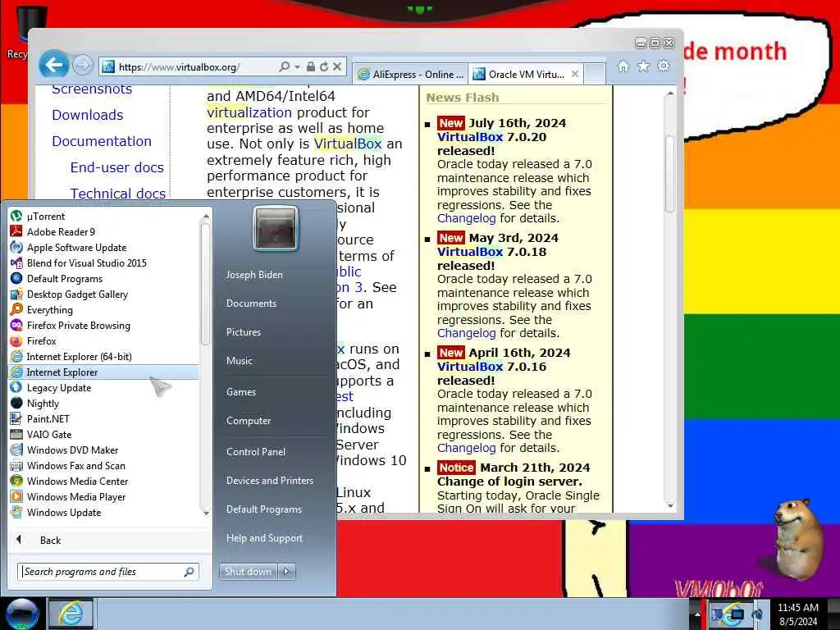This screenshot has height=630, width=840.
Task: Launch Blend for Visual Studio 2015 icon
Action: (x=16, y=262)
